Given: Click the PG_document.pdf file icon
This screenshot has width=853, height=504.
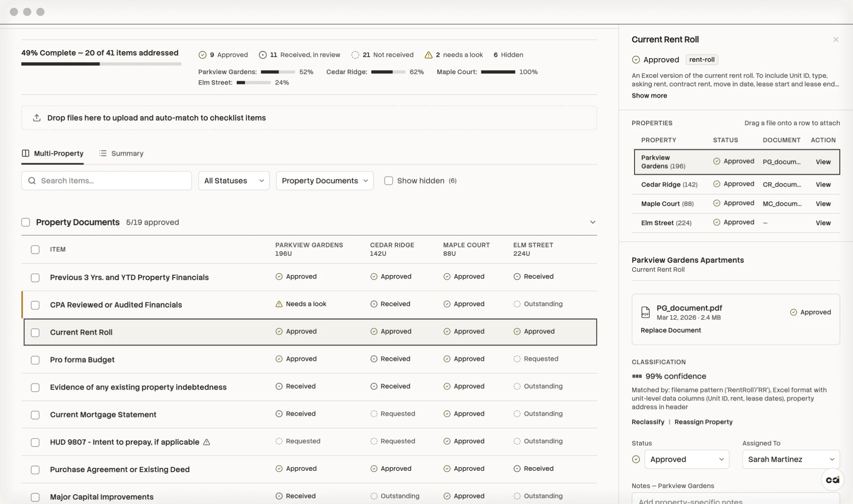Looking at the screenshot, I should (x=645, y=312).
